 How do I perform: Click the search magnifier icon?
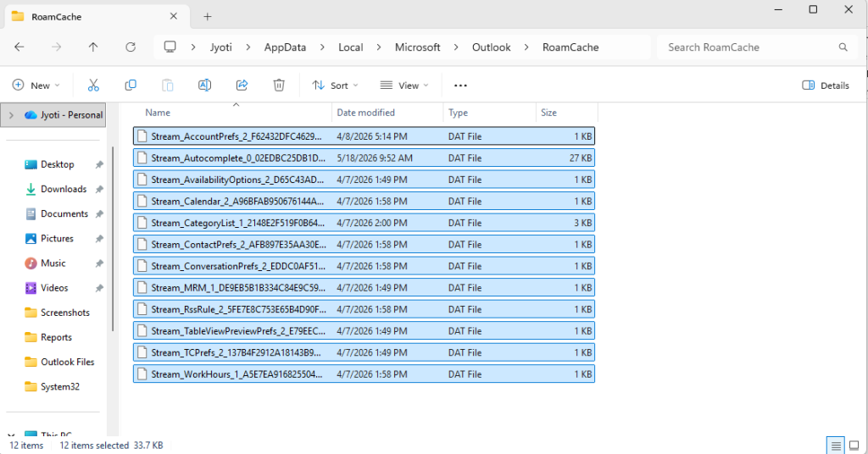coord(843,47)
